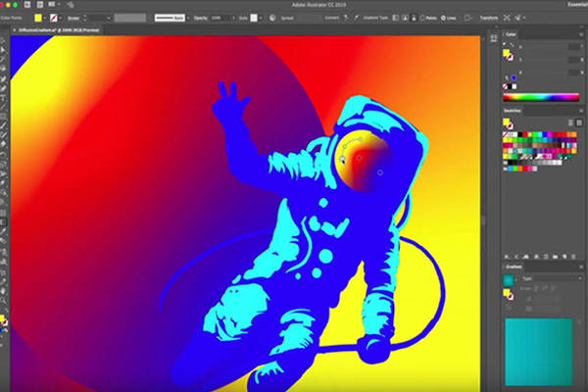Screen dimensions: 588x392
Task: Click the yellow fill swatch in control bar
Action: 38,18
